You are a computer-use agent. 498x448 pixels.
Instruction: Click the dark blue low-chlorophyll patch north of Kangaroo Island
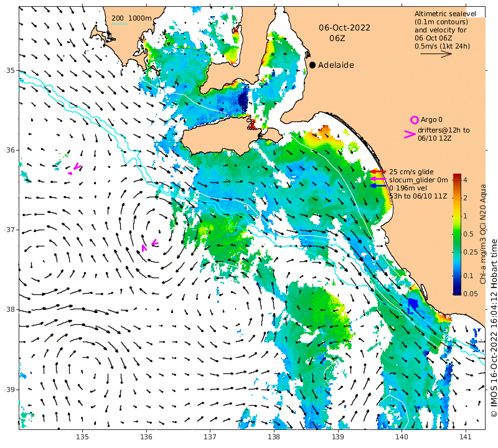coord(243,100)
